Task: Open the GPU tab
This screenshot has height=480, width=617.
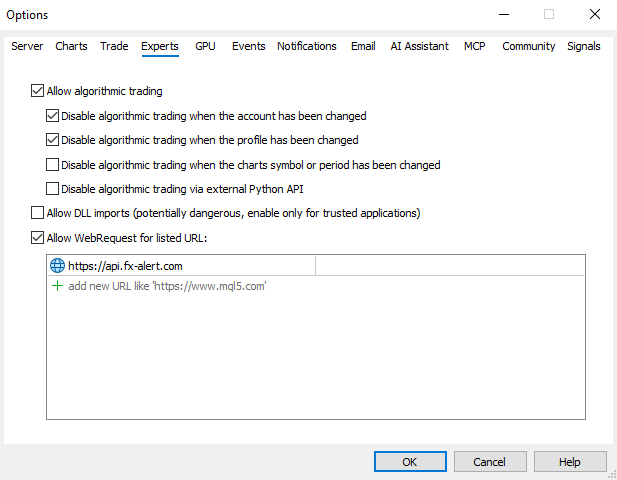Action: coord(205,46)
